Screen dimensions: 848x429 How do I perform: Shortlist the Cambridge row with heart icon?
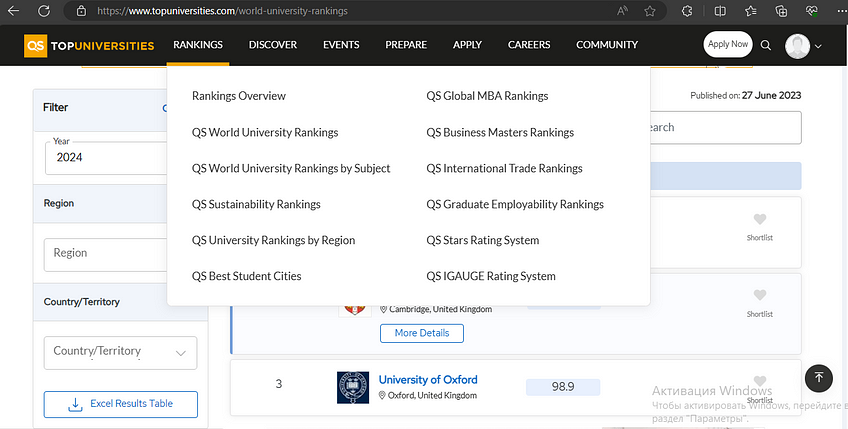760,295
